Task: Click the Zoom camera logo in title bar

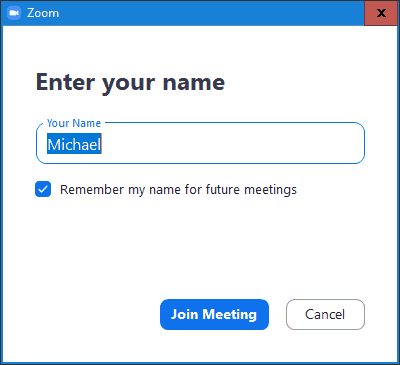Action: 13,13
